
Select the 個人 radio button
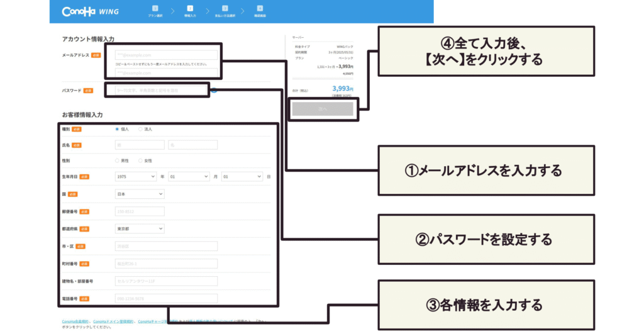coord(117,129)
